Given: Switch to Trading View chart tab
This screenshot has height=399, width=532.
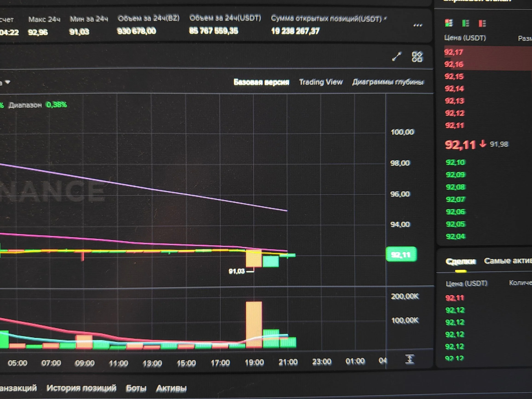Looking at the screenshot, I should (x=321, y=82).
